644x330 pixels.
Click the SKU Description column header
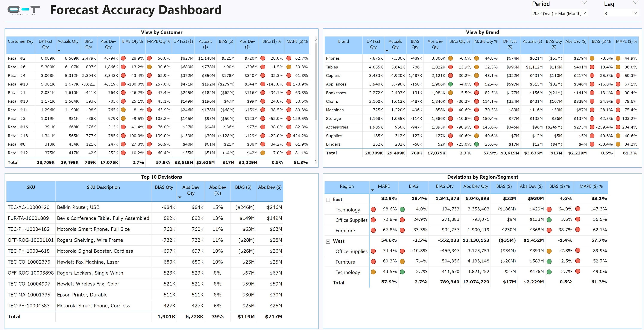pyautogui.click(x=103, y=187)
